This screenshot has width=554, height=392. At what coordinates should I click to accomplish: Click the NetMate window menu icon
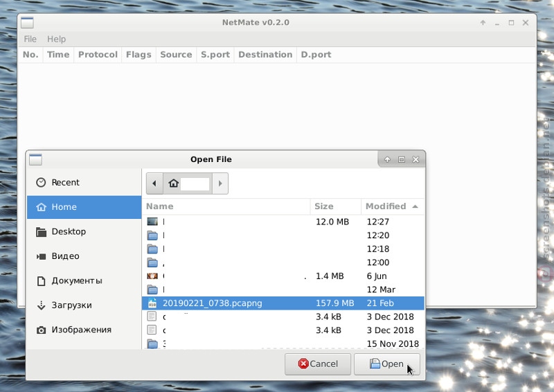point(27,23)
